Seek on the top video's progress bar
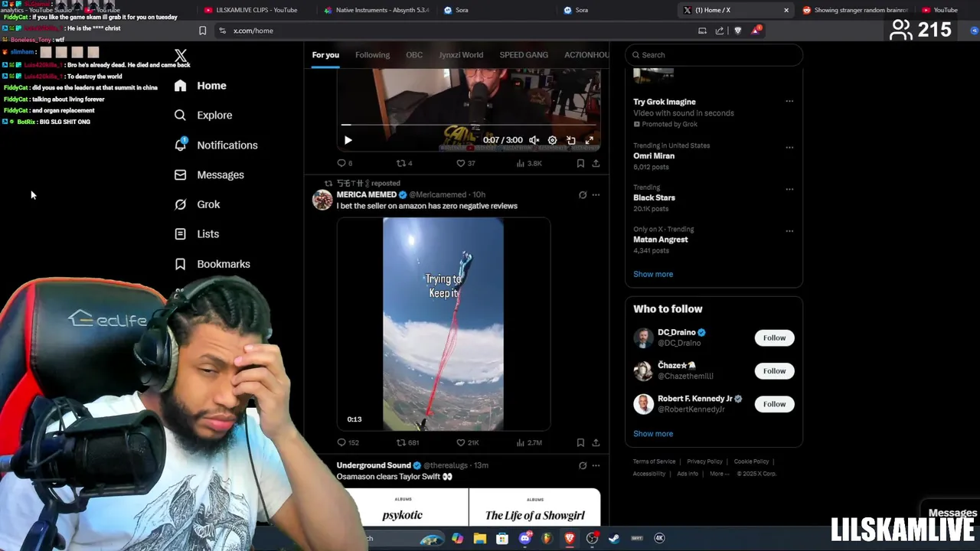Screen dimensions: 980x551 469,125
